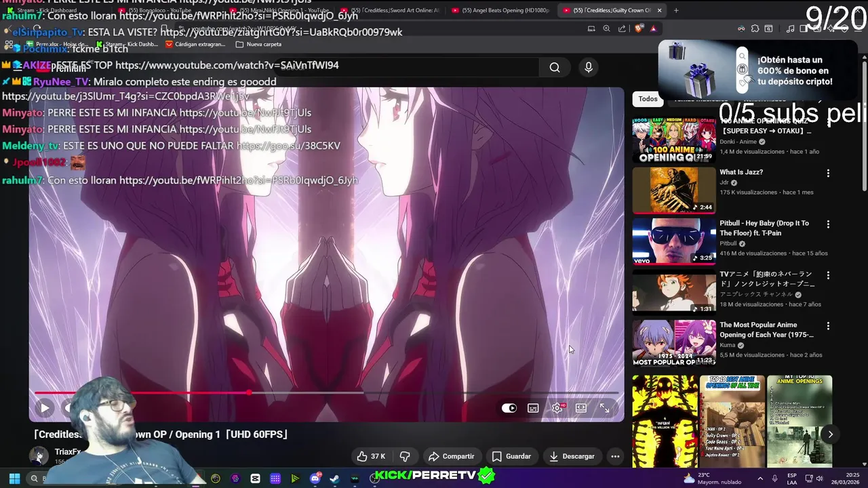
Task: Open the yellow Inferno short thumbnail
Action: pyautogui.click(x=665, y=422)
